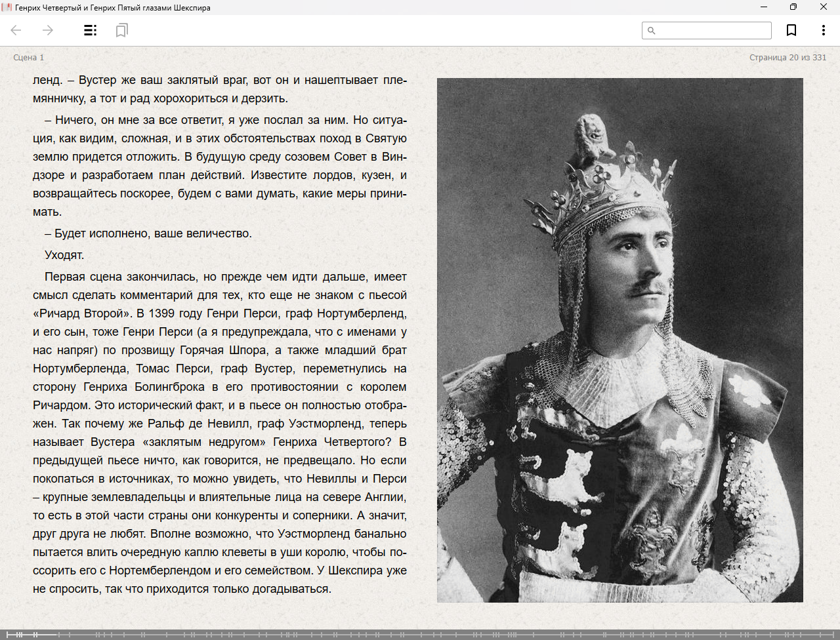Click the 'Сцена 1' chapter label
The height and width of the screenshot is (640, 840).
click(x=29, y=58)
